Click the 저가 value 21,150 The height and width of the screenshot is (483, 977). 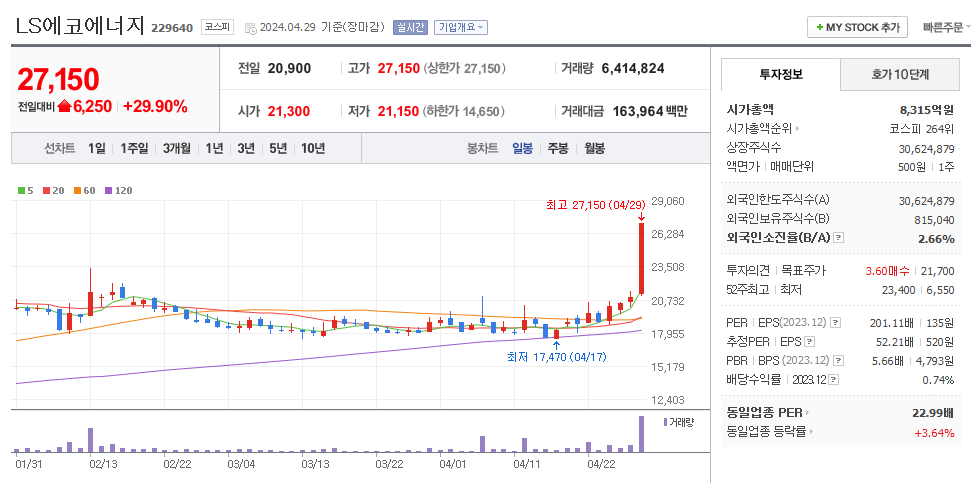(399, 112)
